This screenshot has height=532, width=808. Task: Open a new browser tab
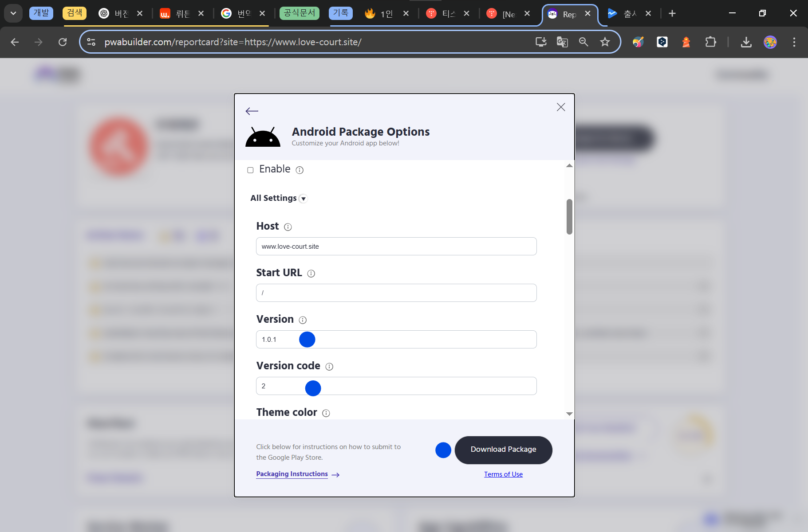(672, 14)
